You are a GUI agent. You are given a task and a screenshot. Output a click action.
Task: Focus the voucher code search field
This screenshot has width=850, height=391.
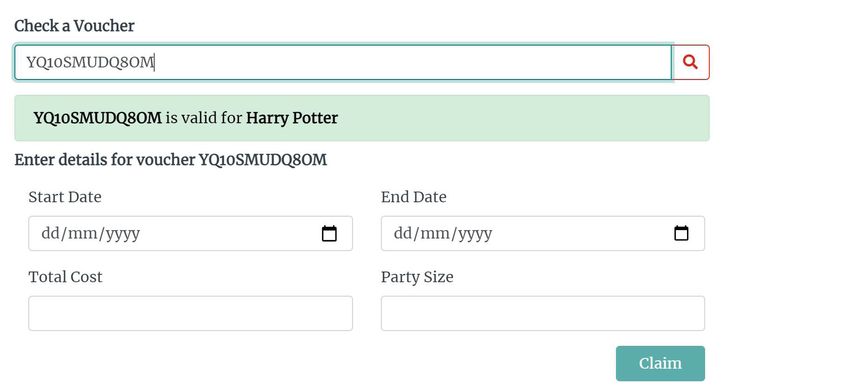click(343, 62)
